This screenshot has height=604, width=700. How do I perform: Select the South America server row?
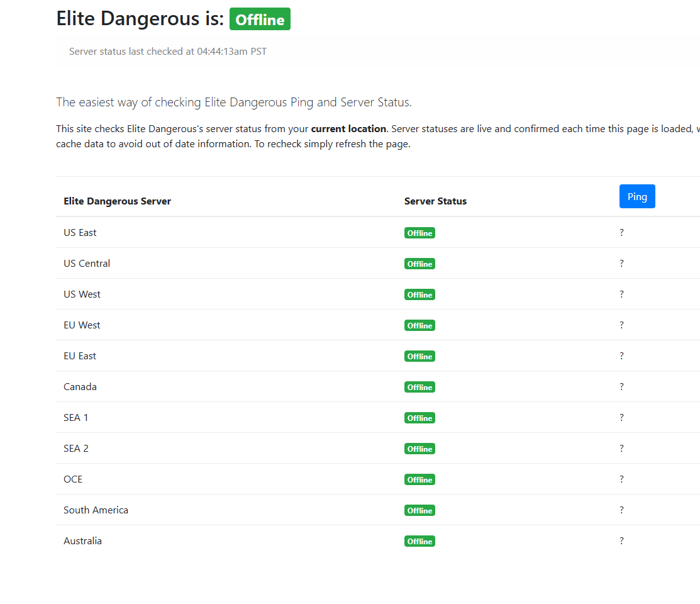pos(378,510)
